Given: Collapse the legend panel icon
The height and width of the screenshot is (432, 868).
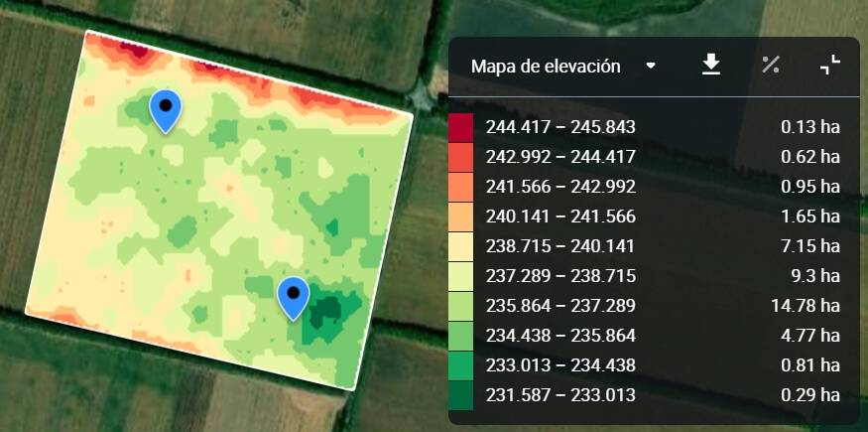Looking at the screenshot, I should (x=830, y=66).
